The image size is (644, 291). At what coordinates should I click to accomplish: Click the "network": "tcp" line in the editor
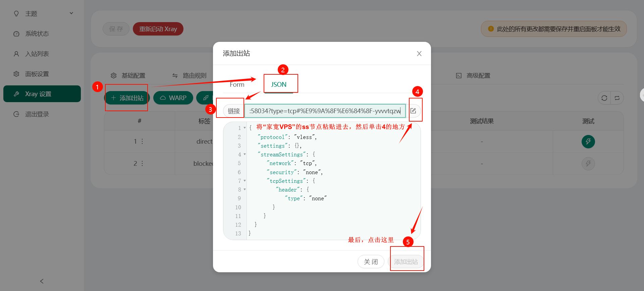click(292, 163)
